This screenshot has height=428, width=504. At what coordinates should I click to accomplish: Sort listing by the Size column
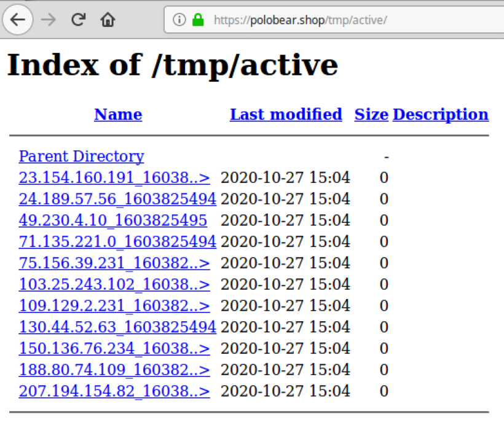point(371,114)
